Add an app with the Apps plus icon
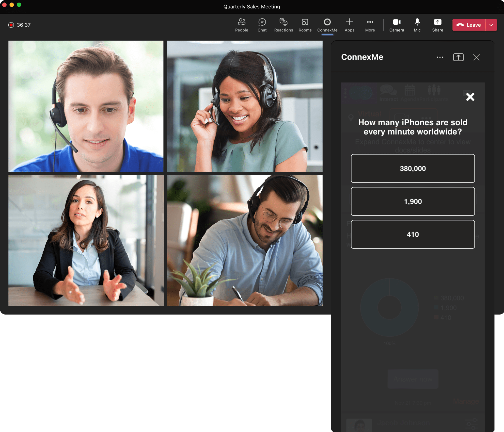 pos(349,25)
